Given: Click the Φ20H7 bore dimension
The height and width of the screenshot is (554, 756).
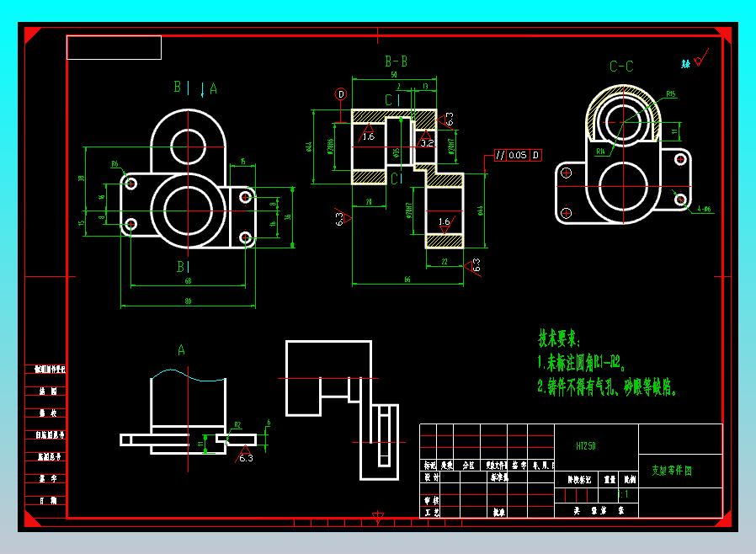Looking at the screenshot, I should tap(451, 146).
